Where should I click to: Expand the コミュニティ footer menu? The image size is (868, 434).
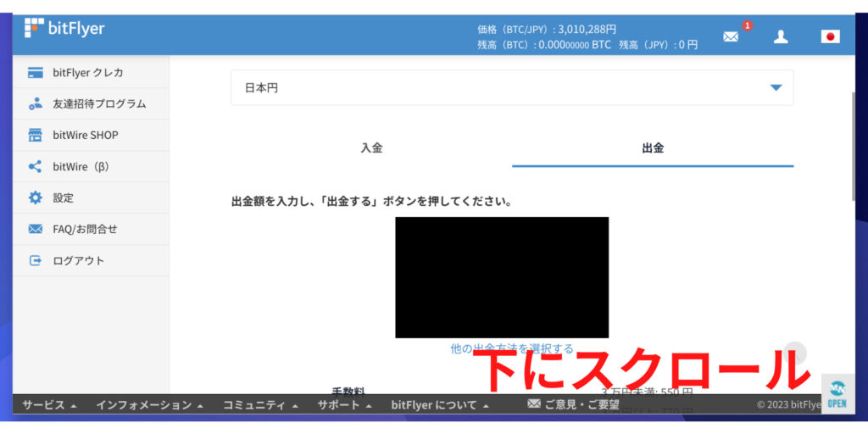pos(261,404)
